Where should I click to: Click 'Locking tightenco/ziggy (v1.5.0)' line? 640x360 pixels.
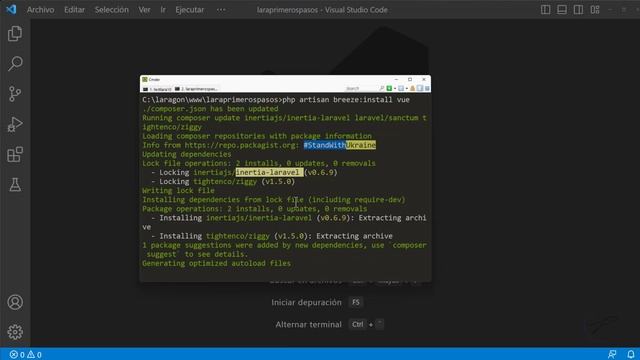click(x=223, y=181)
